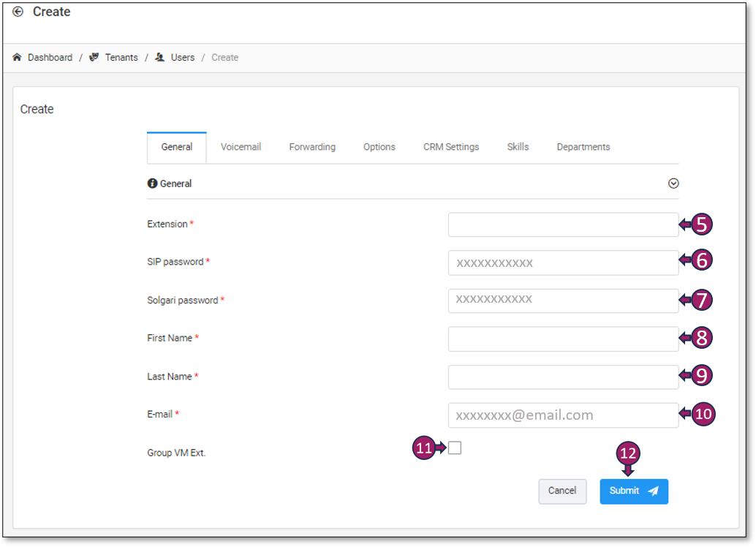The height and width of the screenshot is (547, 756).
Task: Click the Dashboard home icon in breadcrumb
Action: click(x=18, y=58)
